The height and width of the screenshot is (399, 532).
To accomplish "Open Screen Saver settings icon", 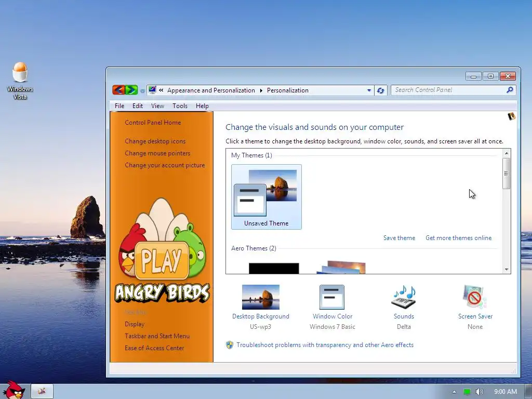I will (x=475, y=297).
